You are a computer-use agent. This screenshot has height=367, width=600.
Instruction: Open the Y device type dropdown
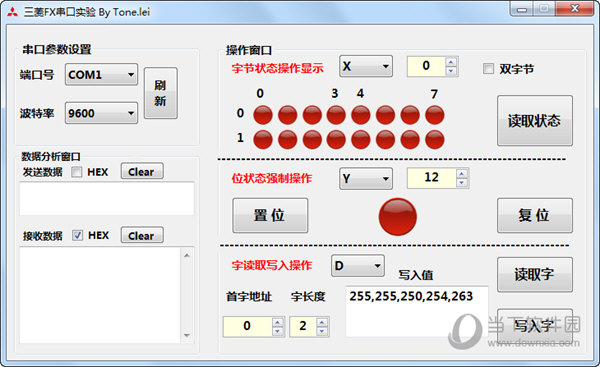point(366,178)
